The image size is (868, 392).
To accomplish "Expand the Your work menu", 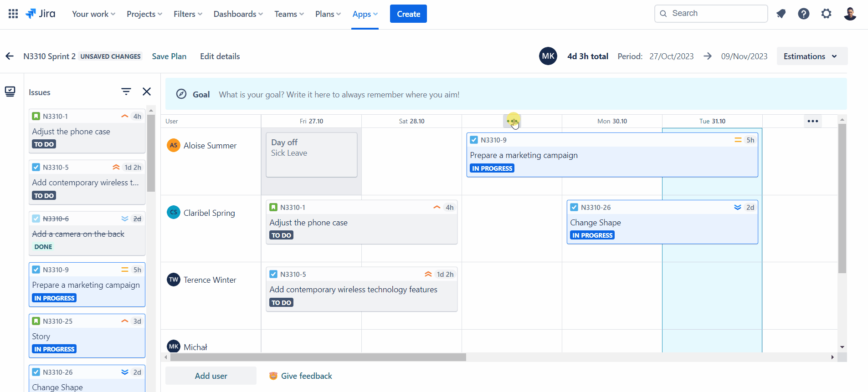I will [93, 14].
